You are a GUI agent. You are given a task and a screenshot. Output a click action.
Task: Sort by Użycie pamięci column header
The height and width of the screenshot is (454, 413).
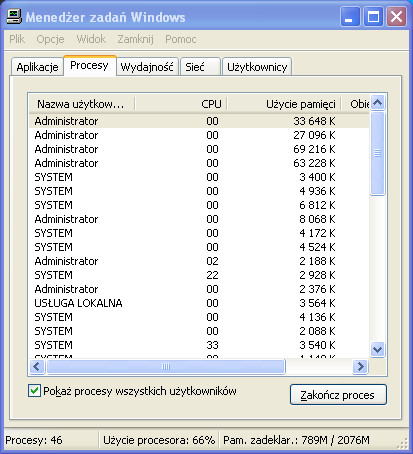click(284, 104)
